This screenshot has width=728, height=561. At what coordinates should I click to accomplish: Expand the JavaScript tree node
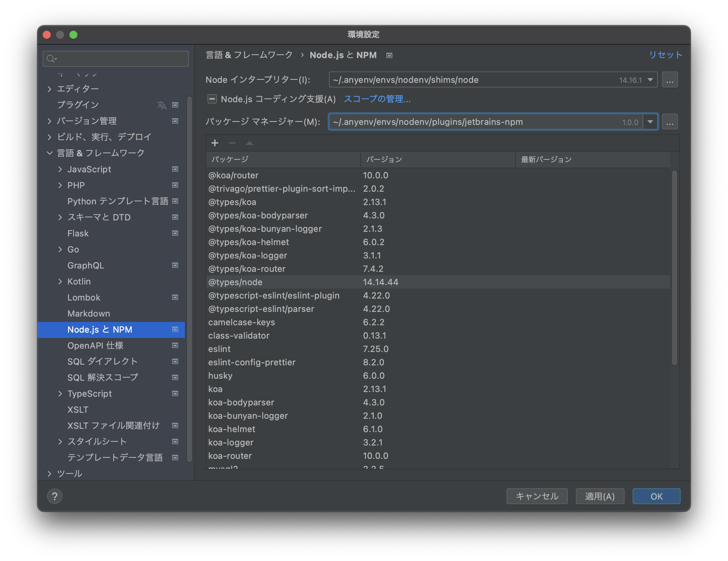coord(60,169)
